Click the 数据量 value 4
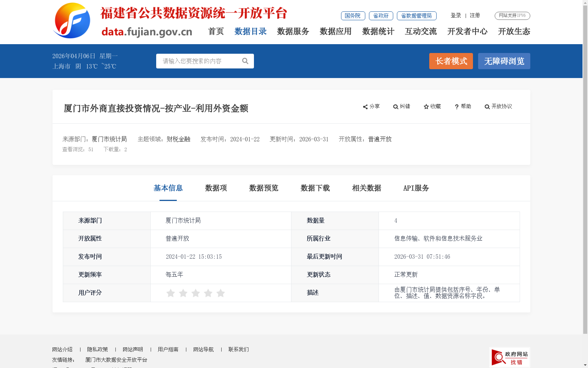588x368 pixels. point(396,221)
